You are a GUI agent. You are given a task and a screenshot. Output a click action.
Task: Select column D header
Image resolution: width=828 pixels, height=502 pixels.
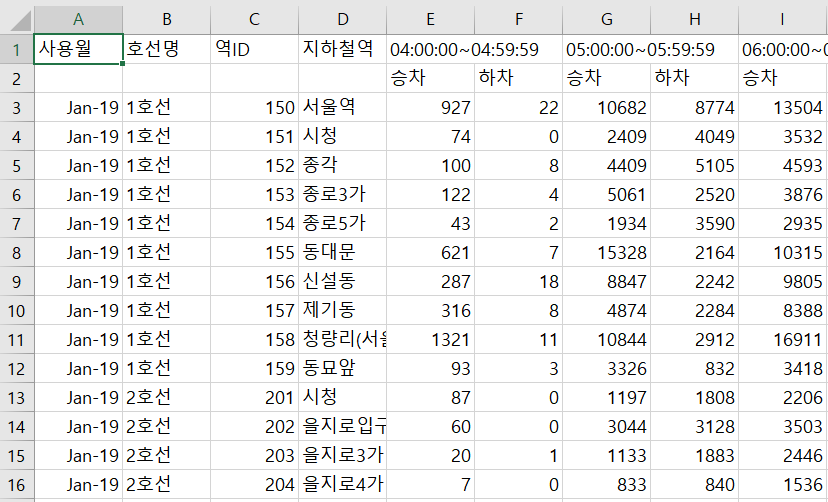pos(342,20)
